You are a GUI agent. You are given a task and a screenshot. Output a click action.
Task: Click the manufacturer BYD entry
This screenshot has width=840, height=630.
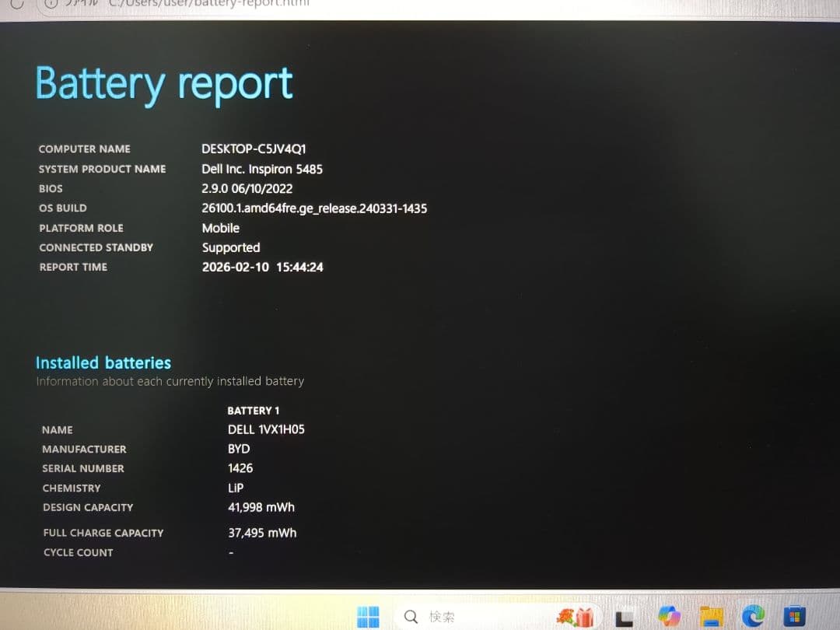(238, 449)
